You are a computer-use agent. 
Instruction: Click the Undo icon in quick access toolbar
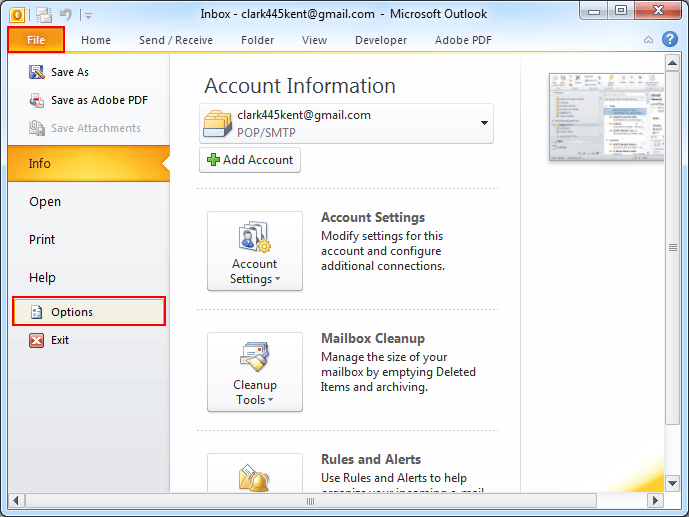pyautogui.click(x=66, y=15)
